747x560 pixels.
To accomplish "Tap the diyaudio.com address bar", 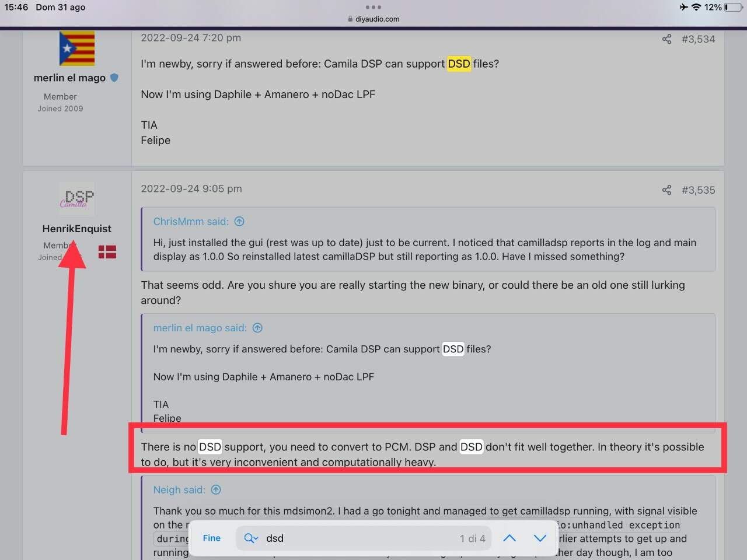I will [x=373, y=19].
